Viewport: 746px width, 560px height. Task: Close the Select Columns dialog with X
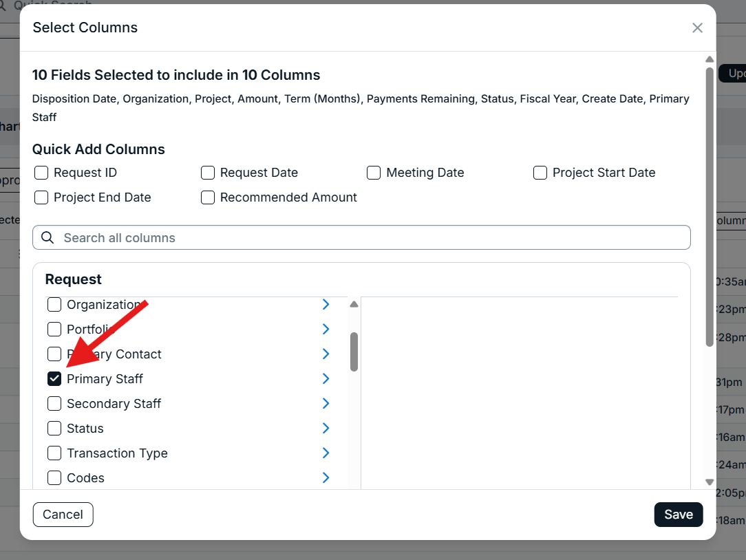click(697, 28)
